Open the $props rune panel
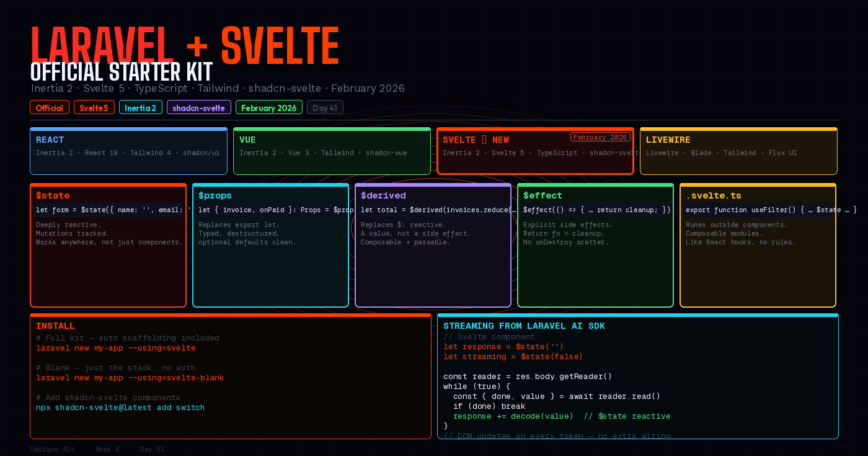The image size is (868, 456). [x=270, y=244]
